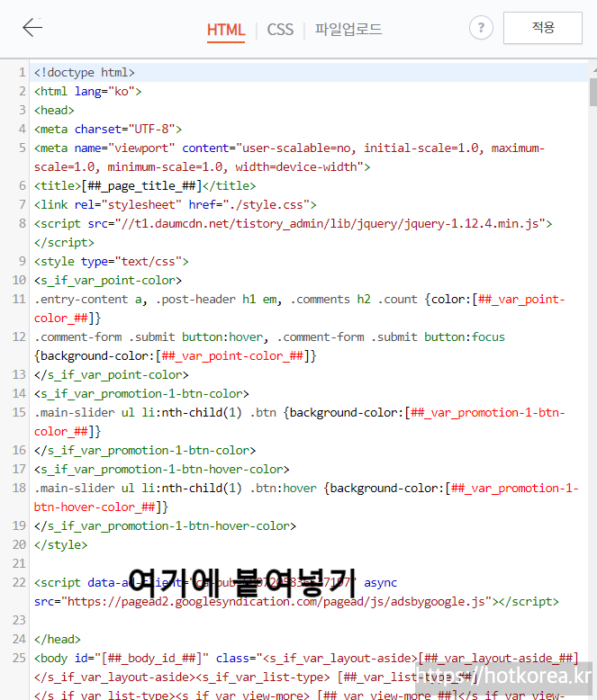Click the jquery-1.12.4.min.js script line
This screenshot has width=597, height=700.
point(294,233)
